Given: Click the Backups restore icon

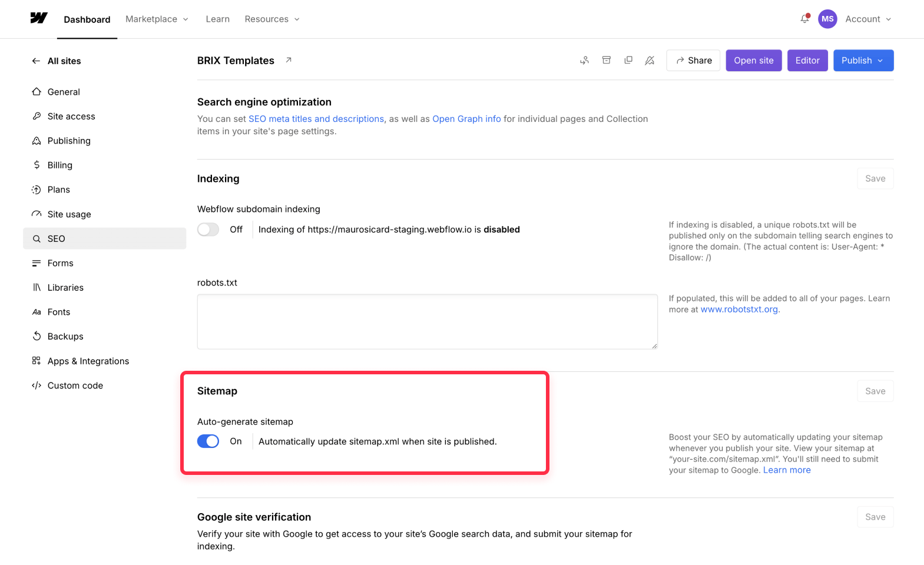Looking at the screenshot, I should point(37,336).
